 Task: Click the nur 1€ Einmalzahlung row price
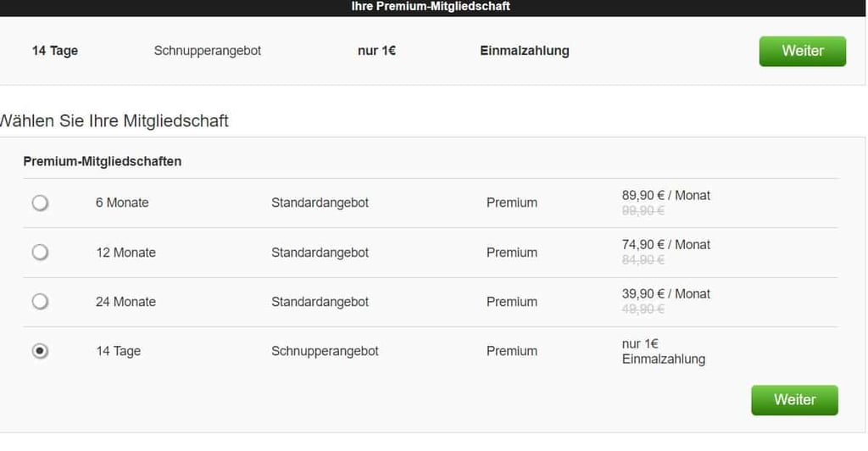click(x=663, y=352)
